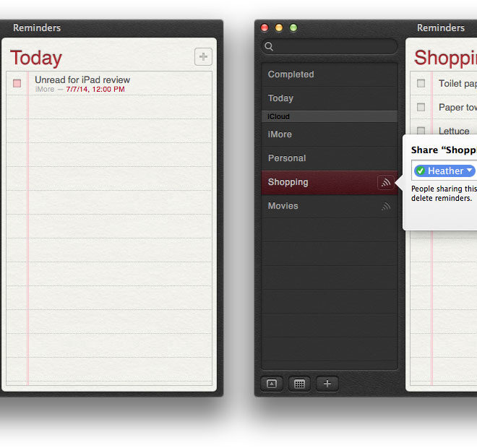This screenshot has height=448, width=477.
Task: Click the Today list title heading
Action: 36,58
